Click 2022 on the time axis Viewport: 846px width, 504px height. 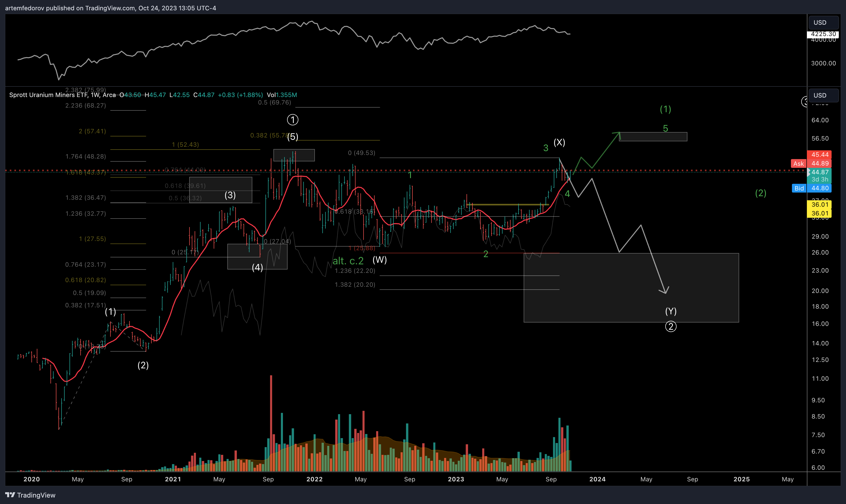coord(315,479)
